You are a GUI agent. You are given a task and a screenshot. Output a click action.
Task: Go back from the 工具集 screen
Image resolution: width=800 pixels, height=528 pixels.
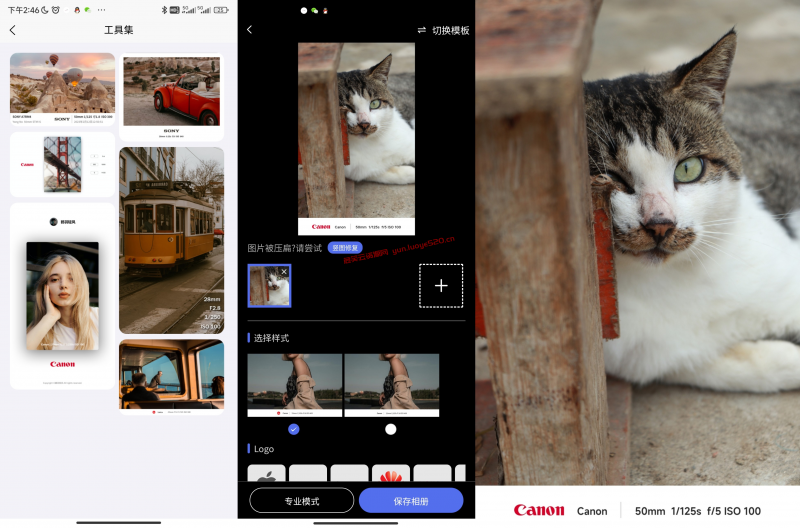click(x=13, y=30)
